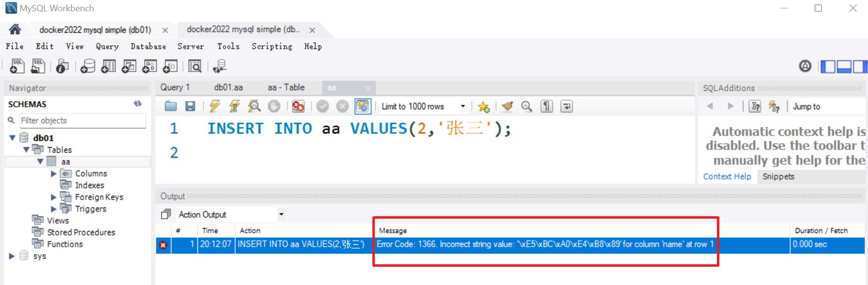The image size is (868, 285).
Task: Open the Query menu
Action: click(x=107, y=46)
